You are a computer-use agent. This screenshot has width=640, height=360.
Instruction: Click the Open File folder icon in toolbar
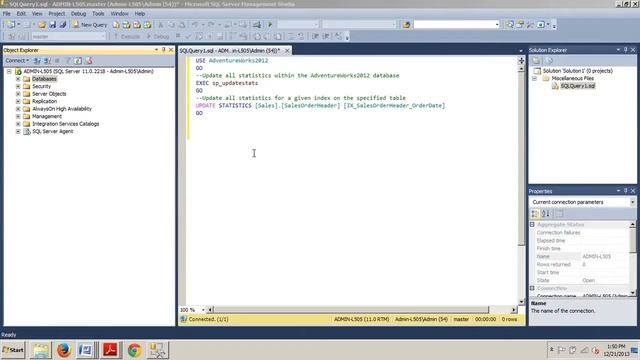point(42,25)
